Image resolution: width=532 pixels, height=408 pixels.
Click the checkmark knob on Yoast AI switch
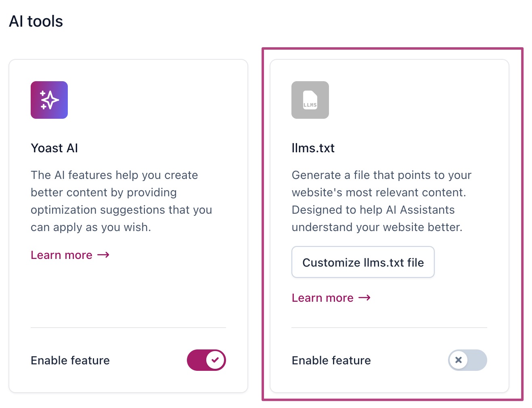click(216, 360)
